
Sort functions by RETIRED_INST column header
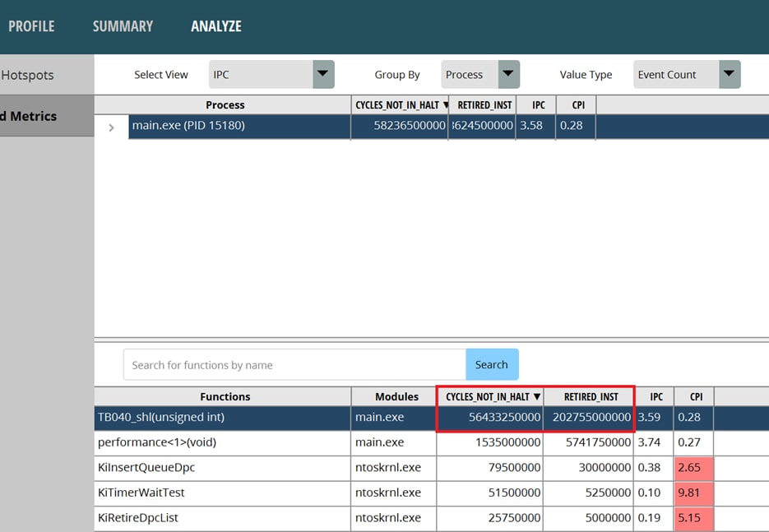(x=591, y=397)
